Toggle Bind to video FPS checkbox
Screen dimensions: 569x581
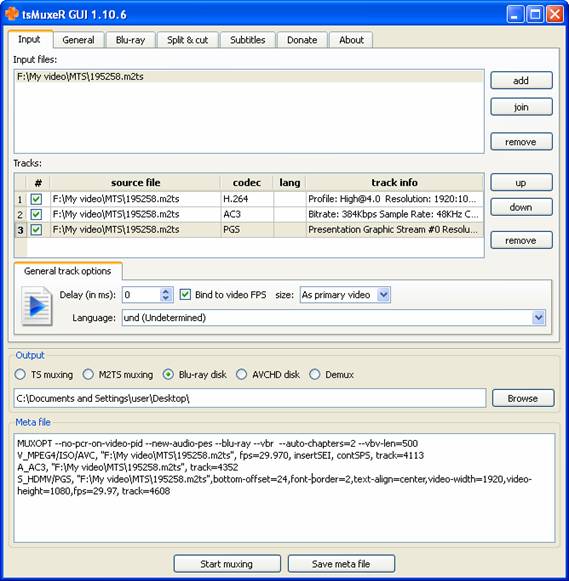pos(185,295)
